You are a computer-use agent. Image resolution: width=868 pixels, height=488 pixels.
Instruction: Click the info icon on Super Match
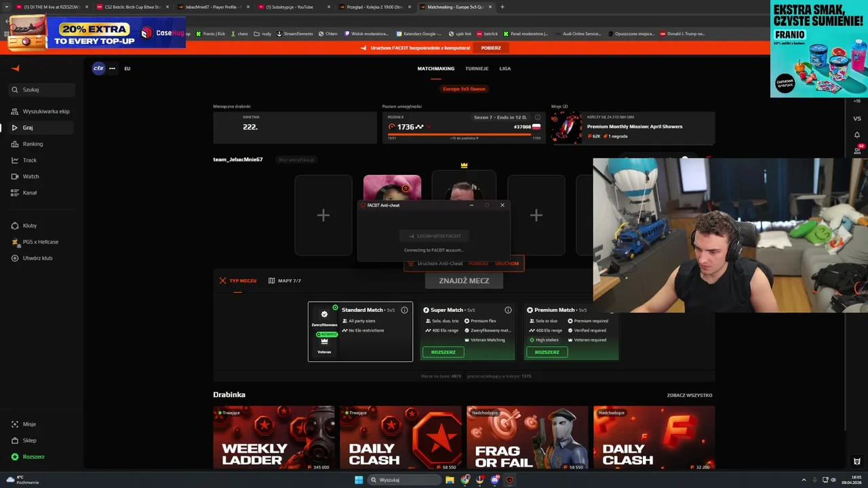pos(508,310)
